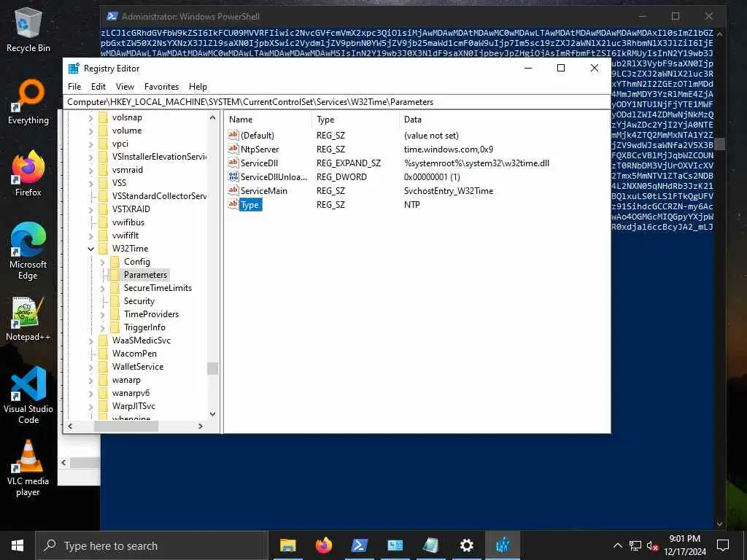Sort values by the Name column header
Viewport: 747px width, 560px height.
[268, 120]
